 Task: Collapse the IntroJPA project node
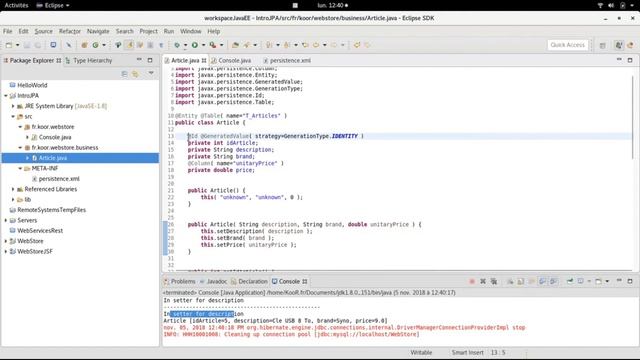(x=6, y=96)
